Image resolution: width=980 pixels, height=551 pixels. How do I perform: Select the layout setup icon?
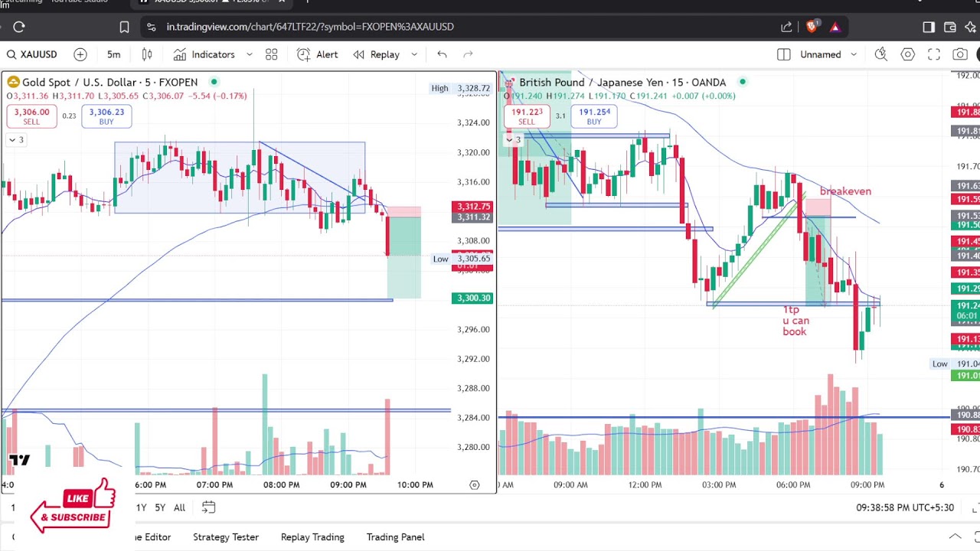pos(783,54)
